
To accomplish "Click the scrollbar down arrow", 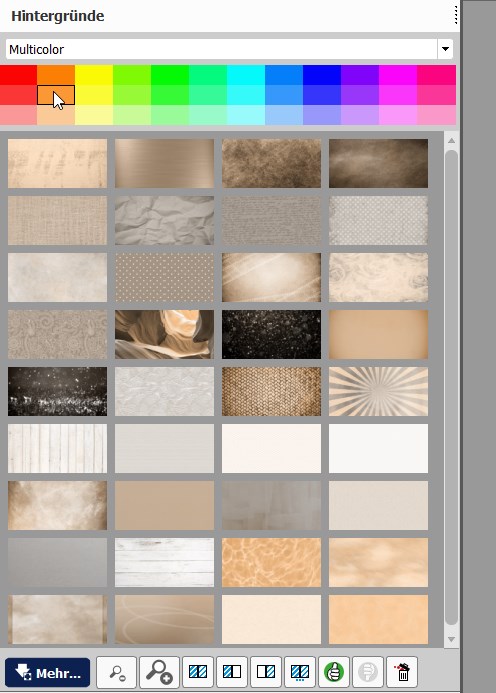I will pos(451,639).
